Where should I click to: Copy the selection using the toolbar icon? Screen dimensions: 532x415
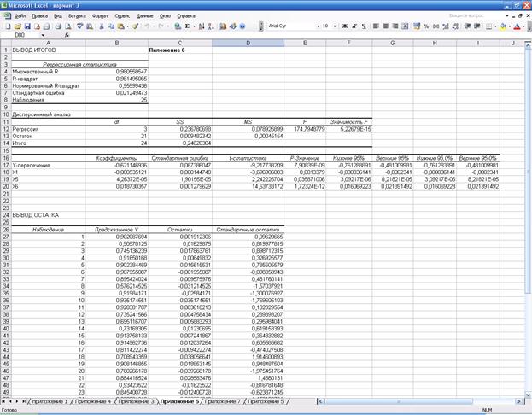[111, 26]
